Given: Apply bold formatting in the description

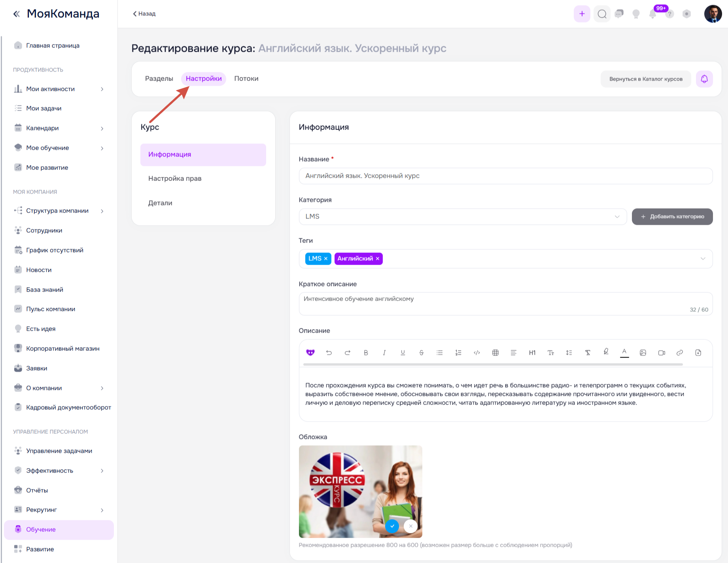Looking at the screenshot, I should click(x=366, y=353).
